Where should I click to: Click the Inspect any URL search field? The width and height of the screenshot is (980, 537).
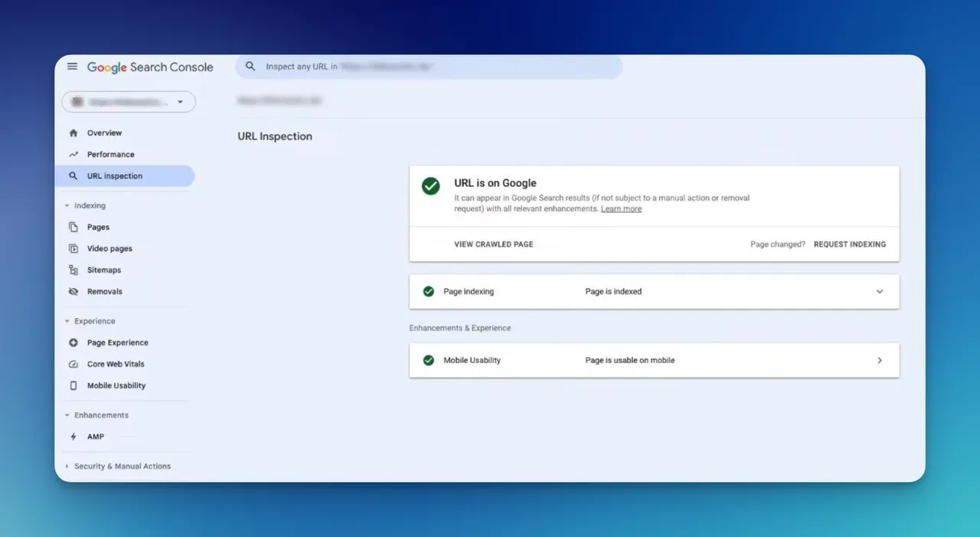coord(429,67)
